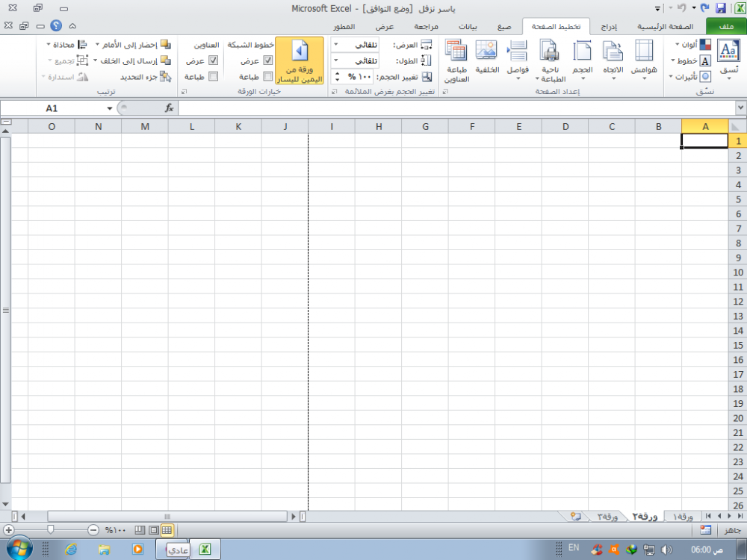Viewport: 747px width, 560px height.
Task: Check Headings Print (طباعة) checkbox
Action: click(213, 76)
